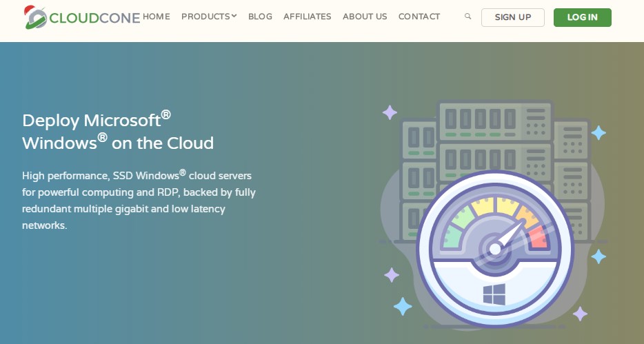Click the heading 'Deploy Microsoft Windows on the Cloud'
This screenshot has height=344, width=644.
118,132
